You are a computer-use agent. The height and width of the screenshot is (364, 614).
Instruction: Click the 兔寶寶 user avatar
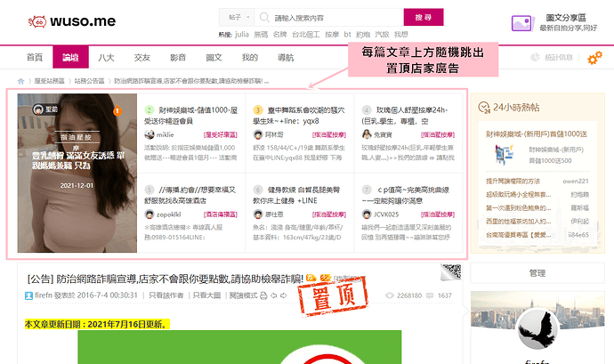(367, 134)
